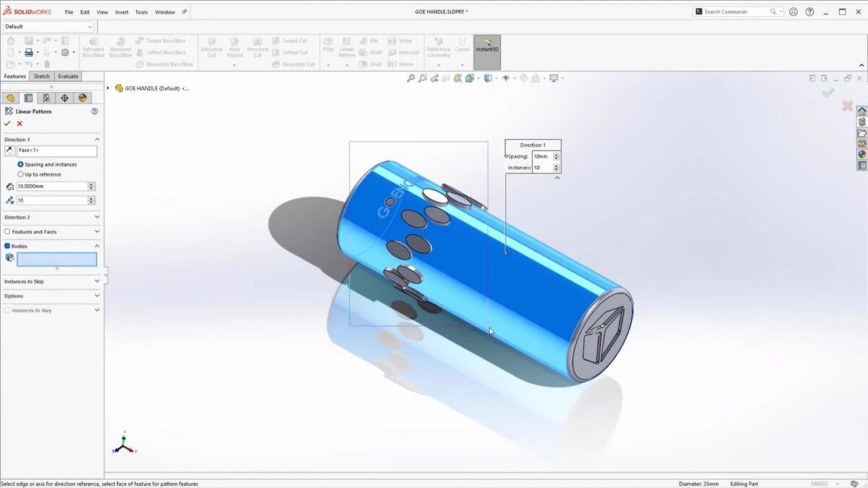Expand Options section

pyautogui.click(x=97, y=296)
